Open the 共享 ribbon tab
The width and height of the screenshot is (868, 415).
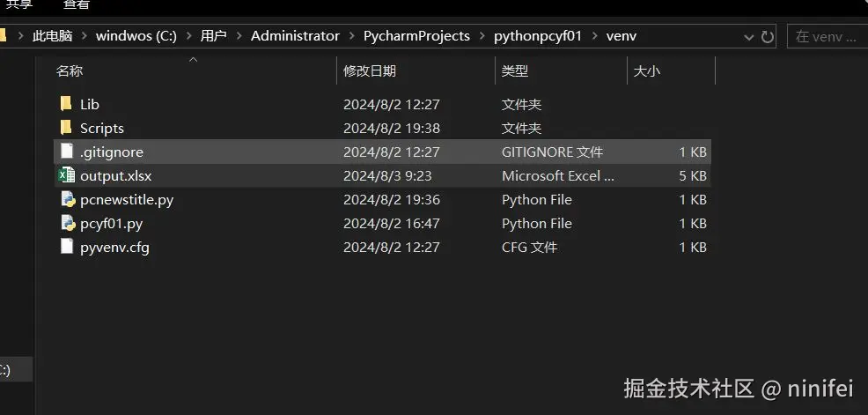[x=19, y=4]
